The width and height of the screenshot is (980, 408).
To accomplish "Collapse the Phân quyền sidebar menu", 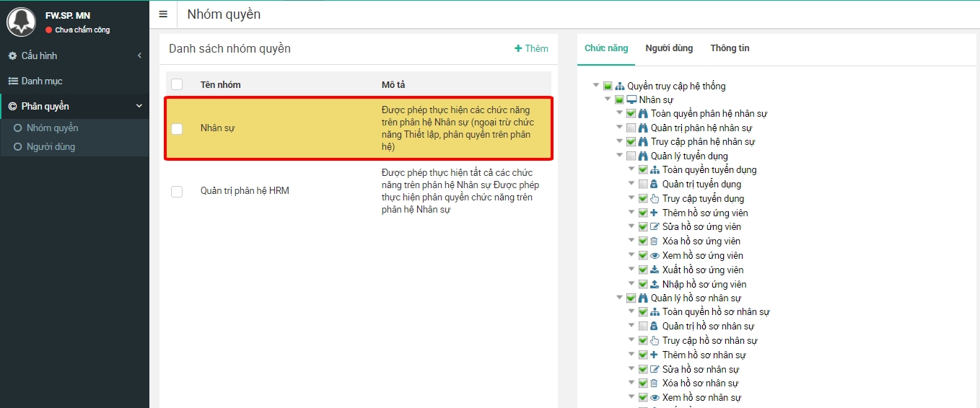I will 139,107.
